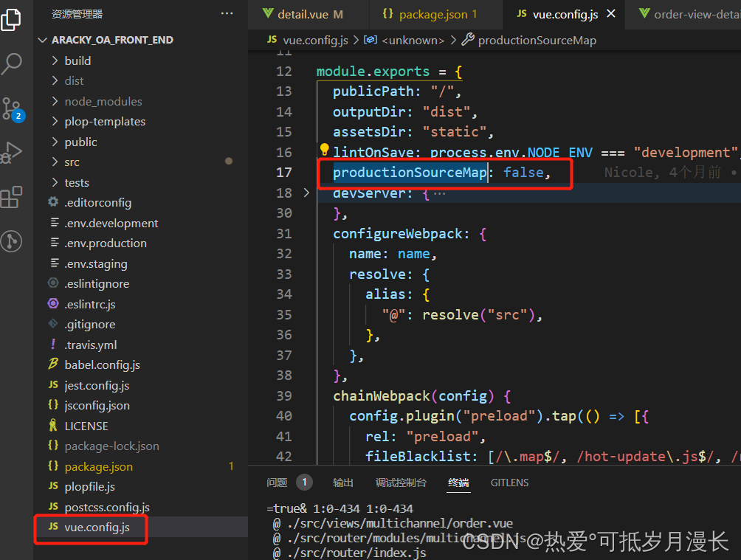This screenshot has height=560, width=741.
Task: Open the Explorer more actions ellipsis
Action: coord(227,13)
